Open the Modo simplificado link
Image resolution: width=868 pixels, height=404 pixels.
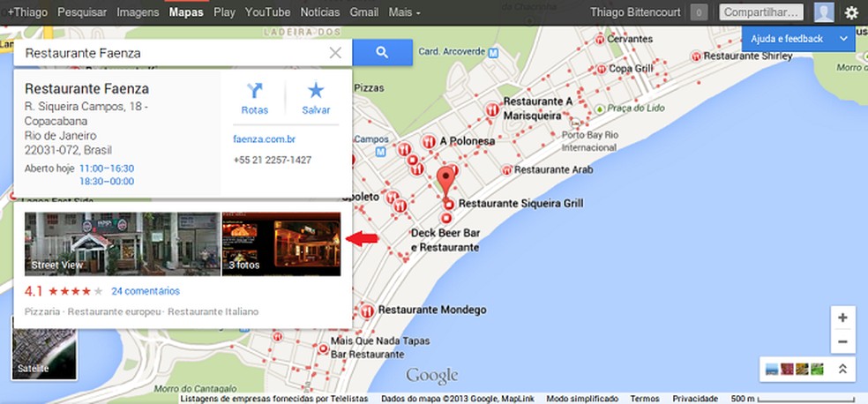tap(582, 399)
